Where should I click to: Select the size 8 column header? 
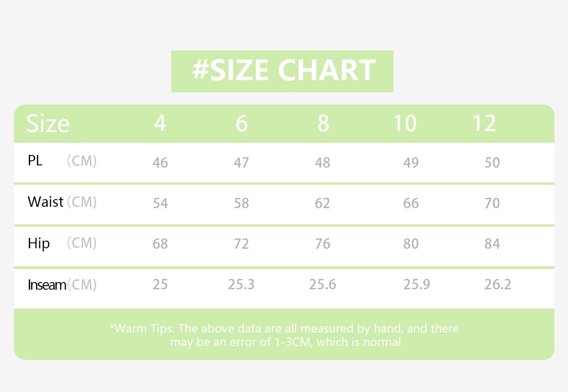point(323,123)
